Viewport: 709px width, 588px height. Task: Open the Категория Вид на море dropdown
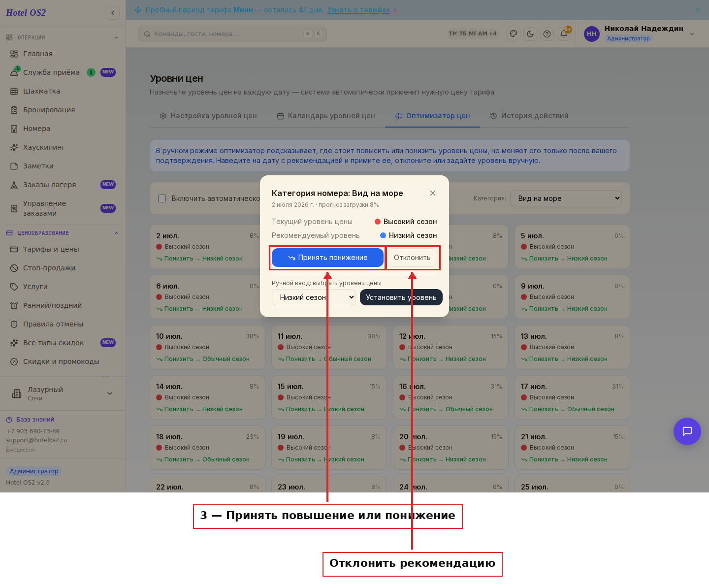tap(566, 198)
